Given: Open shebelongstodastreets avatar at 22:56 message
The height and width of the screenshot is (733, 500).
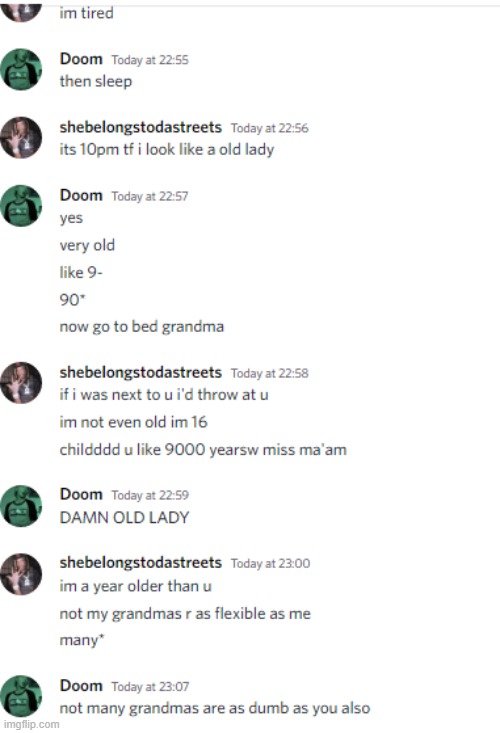Looking at the screenshot, I should 21,137.
